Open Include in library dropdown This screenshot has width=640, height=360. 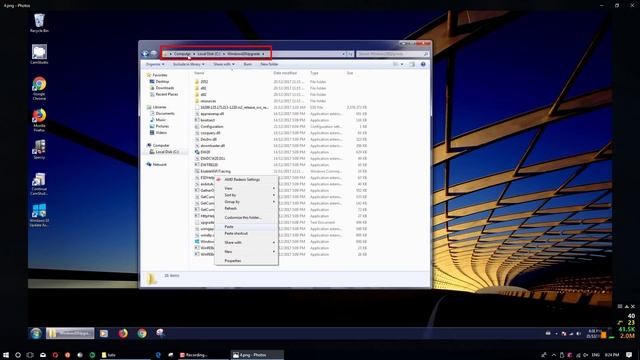(189, 64)
